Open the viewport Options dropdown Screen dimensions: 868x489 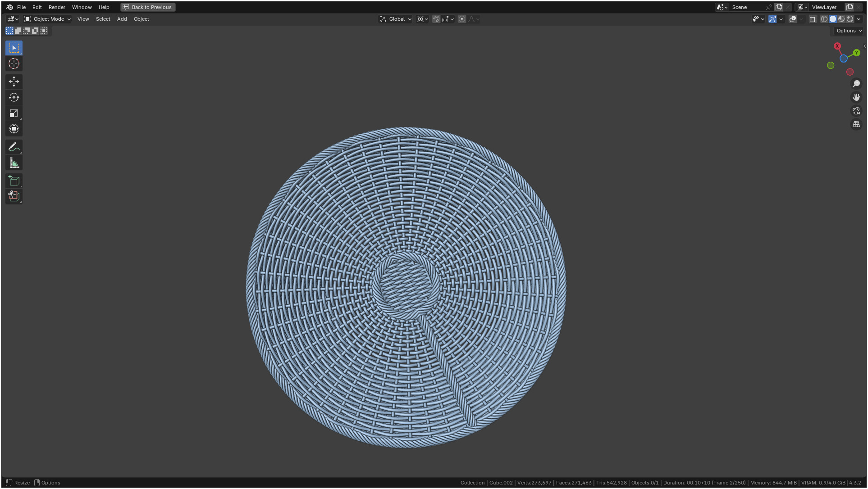click(x=849, y=31)
